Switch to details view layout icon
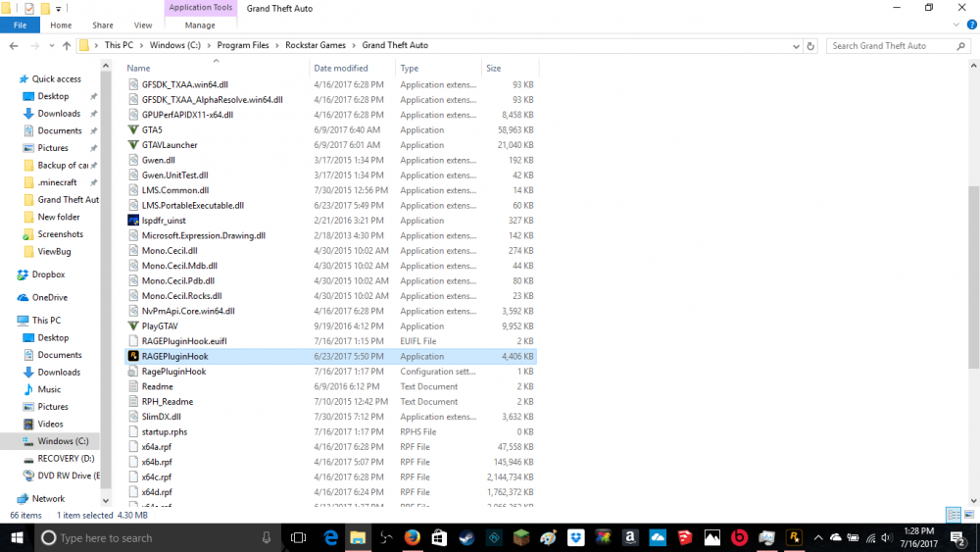This screenshot has width=980, height=552. (x=954, y=515)
